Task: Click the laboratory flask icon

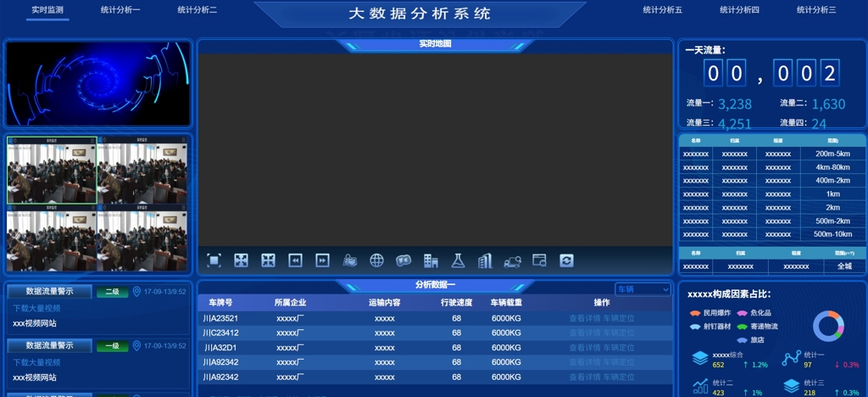Action: coord(458,260)
